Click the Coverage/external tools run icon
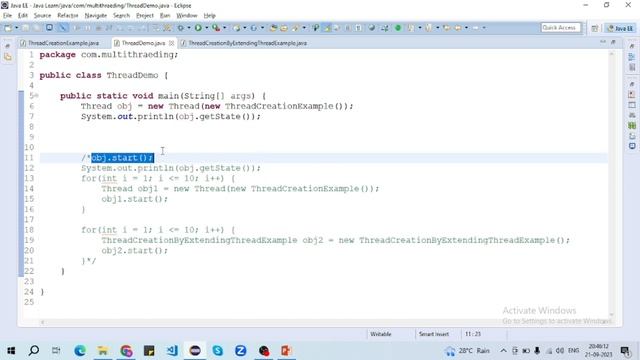640x360 pixels. (216, 28)
